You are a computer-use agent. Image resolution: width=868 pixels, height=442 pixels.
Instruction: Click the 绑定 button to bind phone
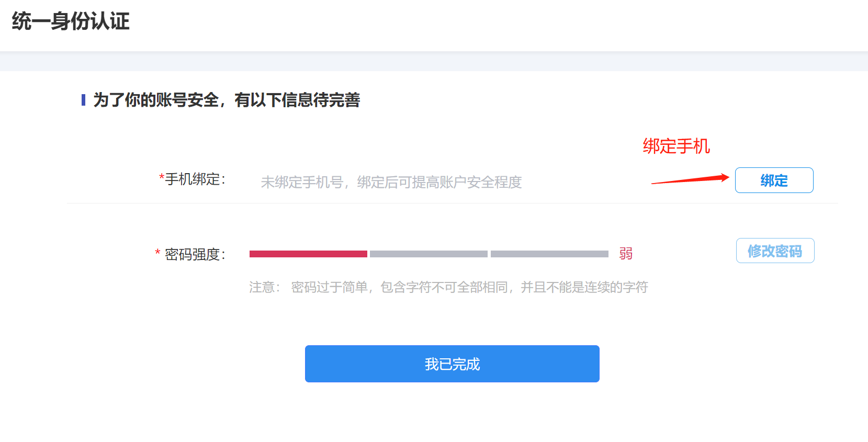(x=774, y=180)
